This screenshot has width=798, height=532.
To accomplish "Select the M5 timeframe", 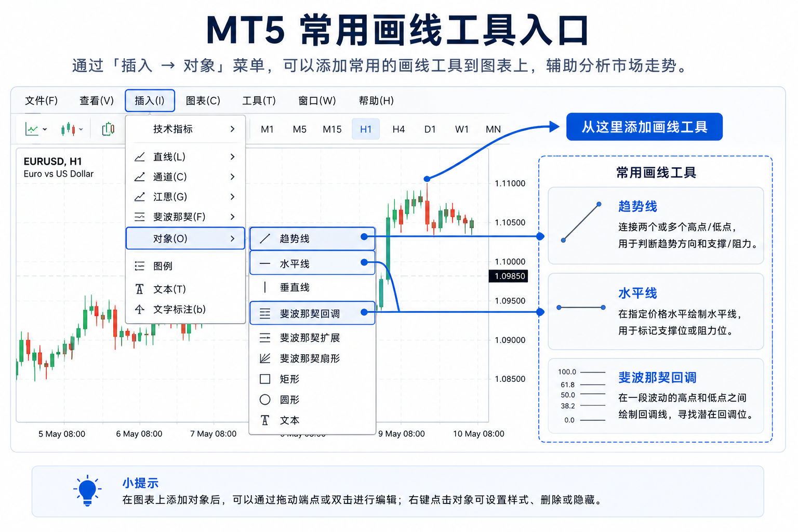I will pos(299,129).
